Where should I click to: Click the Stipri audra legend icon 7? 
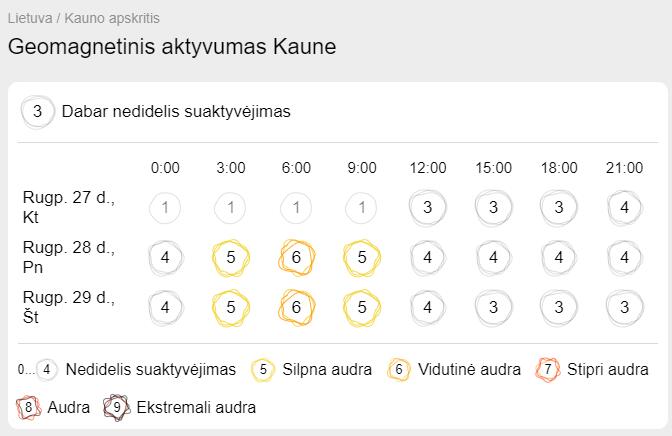[x=548, y=370]
